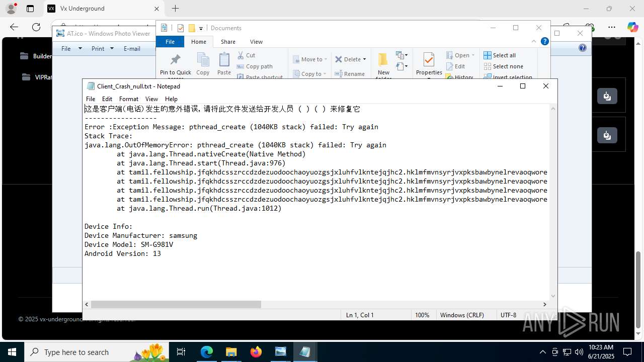Image resolution: width=644 pixels, height=362 pixels.
Task: Switch to Explorer Share tab
Action: pos(228,42)
